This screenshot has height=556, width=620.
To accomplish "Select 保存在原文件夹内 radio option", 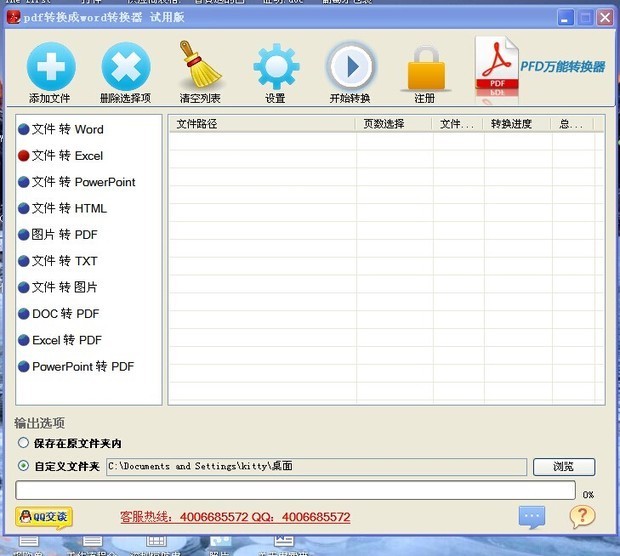I will [24, 443].
